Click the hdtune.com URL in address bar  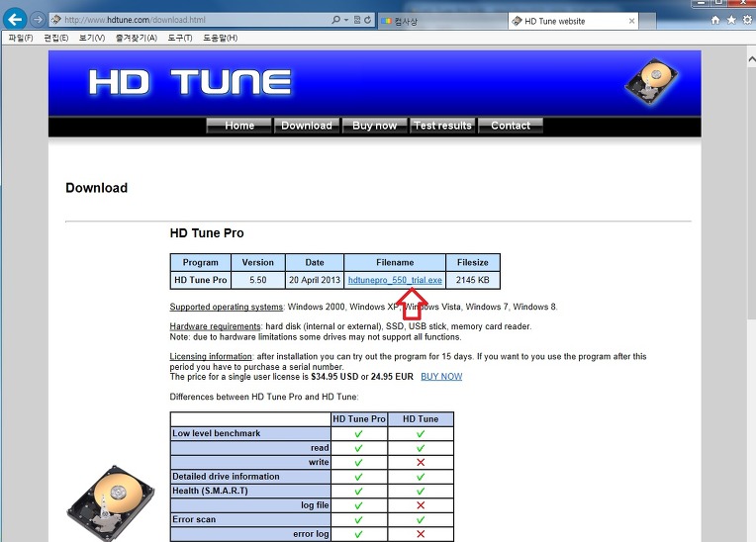135,20
